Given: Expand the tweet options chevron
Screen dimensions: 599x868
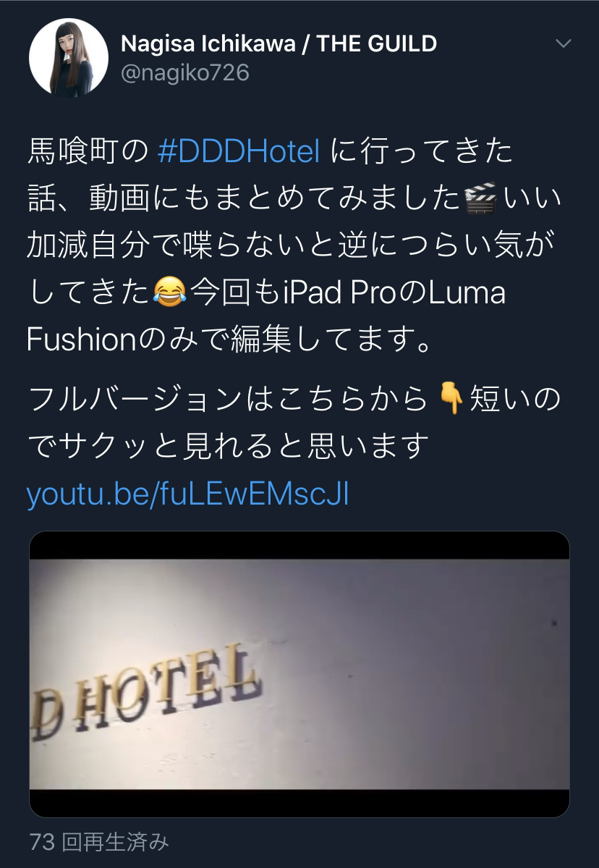Looking at the screenshot, I should 563,43.
